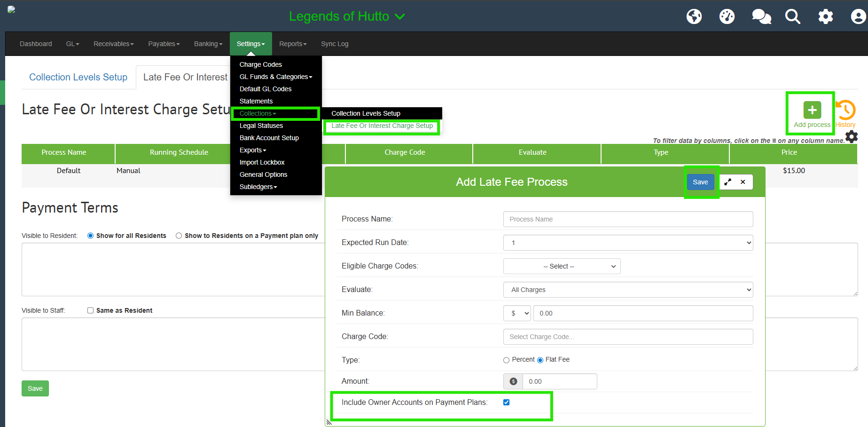
Task: Click the blue Save button in dialog
Action: point(700,182)
